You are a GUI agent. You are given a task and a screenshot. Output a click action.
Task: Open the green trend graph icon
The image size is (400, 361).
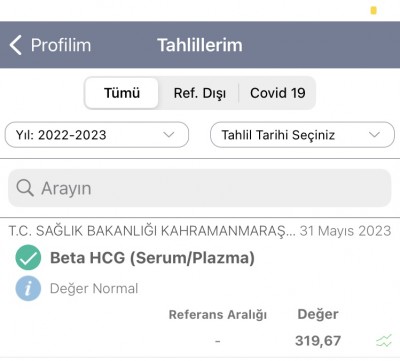pos(384,341)
